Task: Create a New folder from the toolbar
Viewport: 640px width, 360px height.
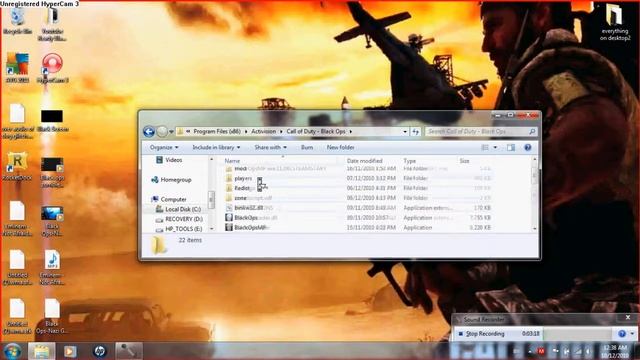Action: [x=340, y=147]
